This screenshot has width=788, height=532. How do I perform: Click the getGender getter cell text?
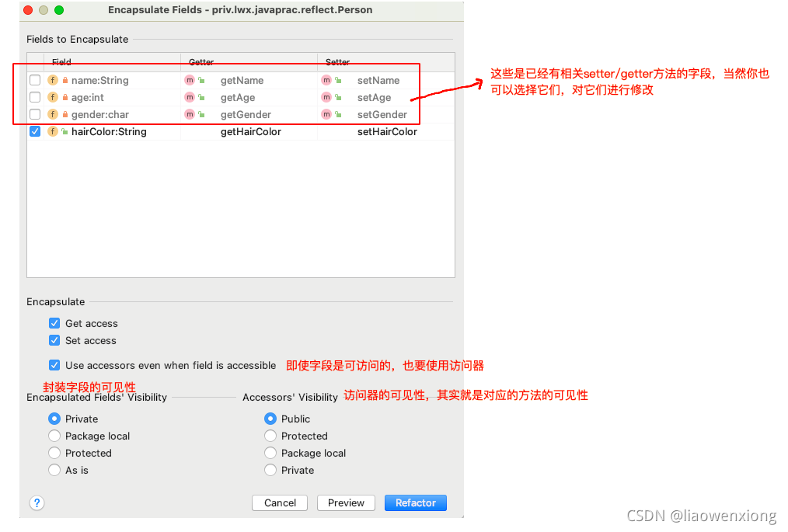tap(246, 114)
